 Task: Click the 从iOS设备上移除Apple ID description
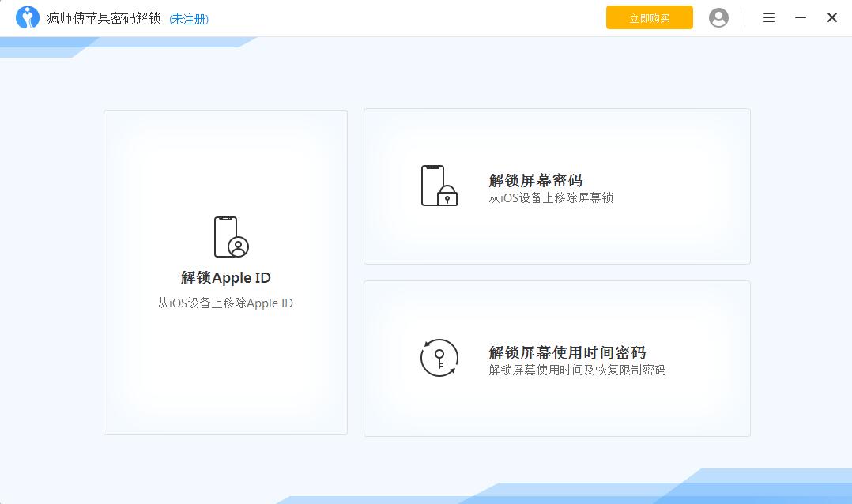[x=225, y=303]
